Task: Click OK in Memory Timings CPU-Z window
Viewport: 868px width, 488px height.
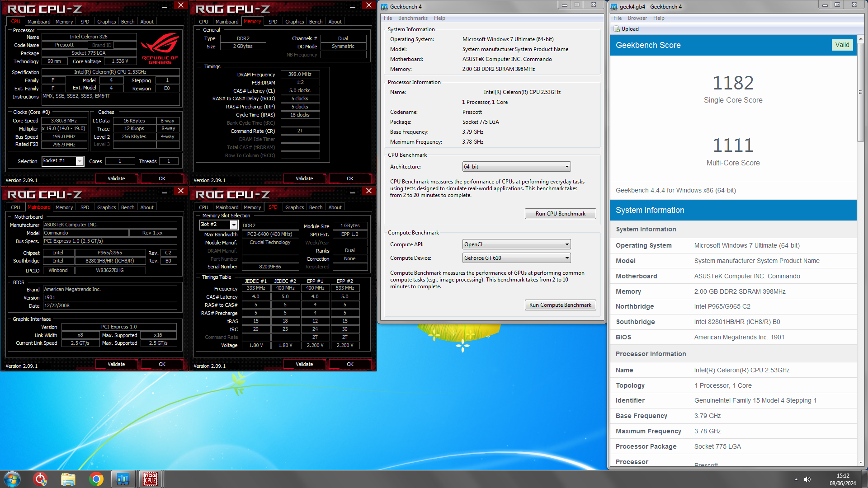Action: [x=350, y=178]
